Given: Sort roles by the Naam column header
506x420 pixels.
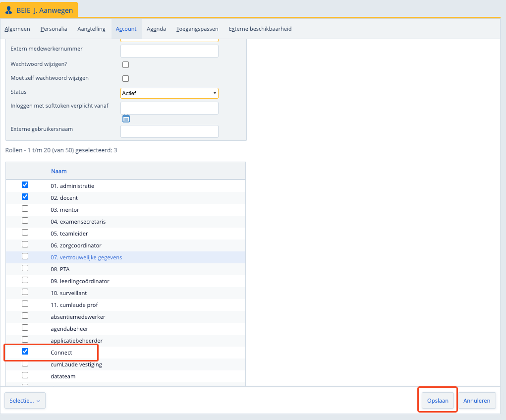Looking at the screenshot, I should [x=58, y=171].
